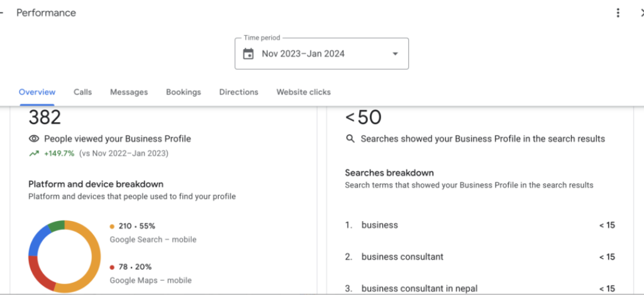
Task: Open the three-dot more options menu
Action: pos(618,13)
